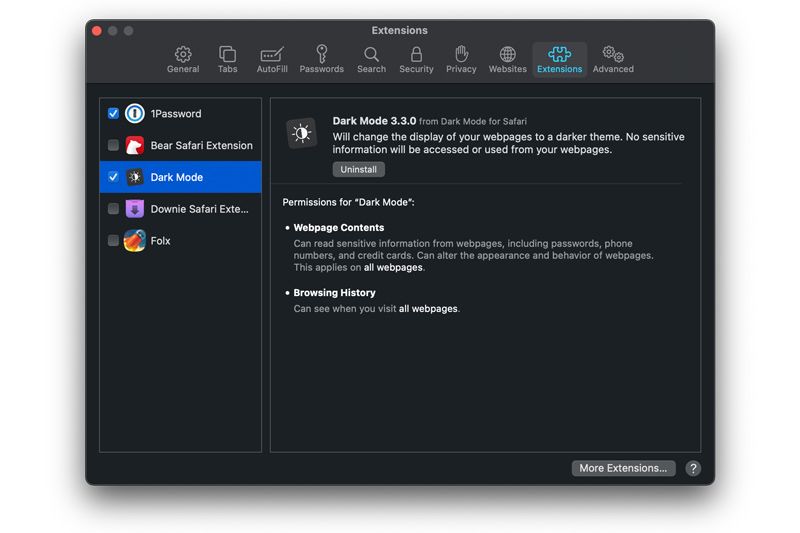Uninstall the Dark Mode extension

[359, 169]
